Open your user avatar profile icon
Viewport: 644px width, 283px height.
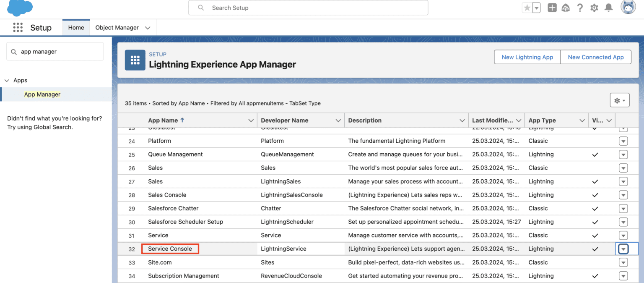[628, 7]
